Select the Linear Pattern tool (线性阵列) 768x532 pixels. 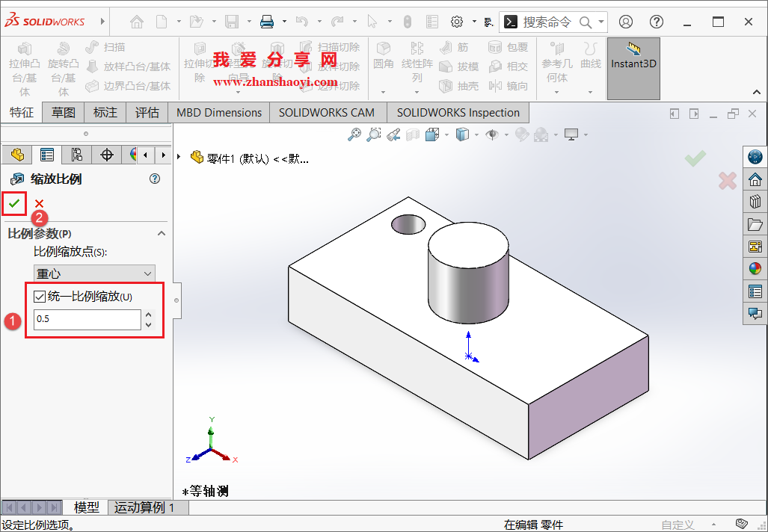417,62
